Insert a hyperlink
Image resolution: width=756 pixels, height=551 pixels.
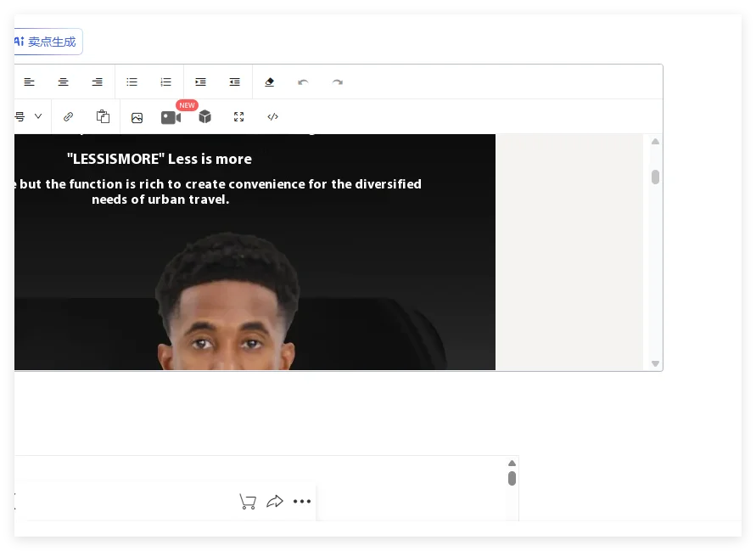pos(69,117)
